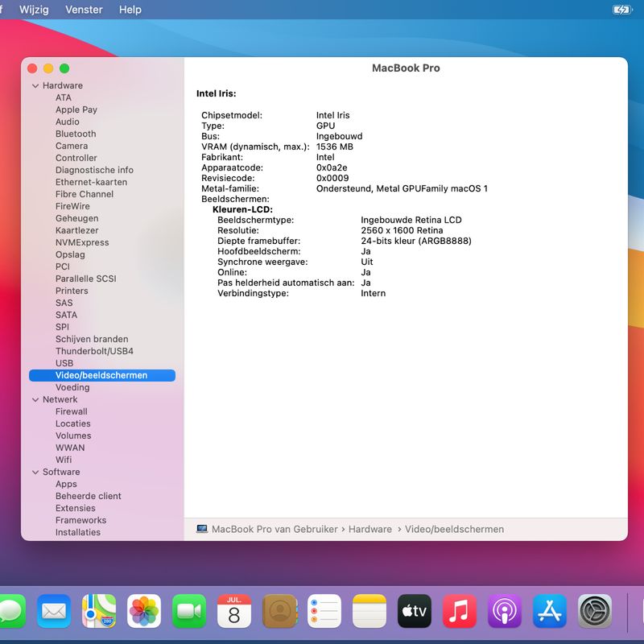Open Mail from the Dock
This screenshot has height=644, width=644.
coord(54,611)
